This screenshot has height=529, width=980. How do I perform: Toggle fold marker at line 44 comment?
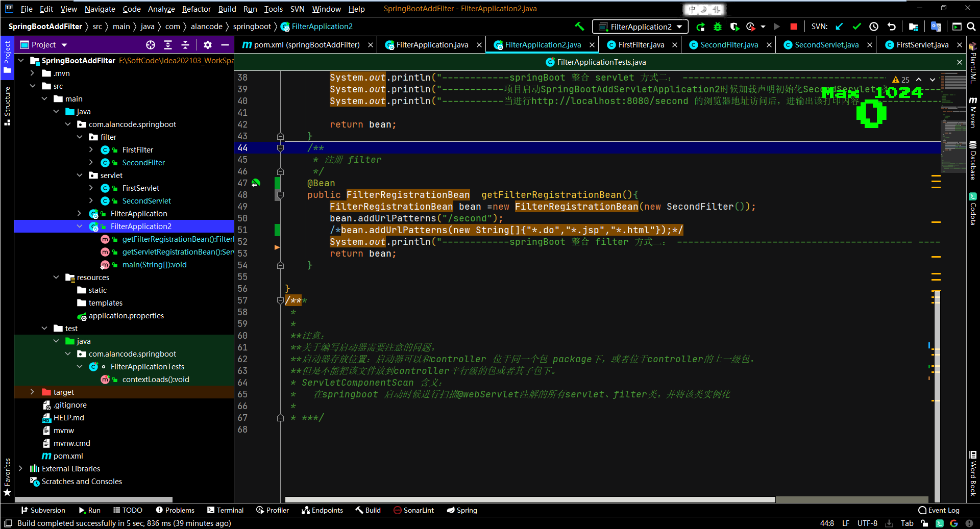point(280,148)
